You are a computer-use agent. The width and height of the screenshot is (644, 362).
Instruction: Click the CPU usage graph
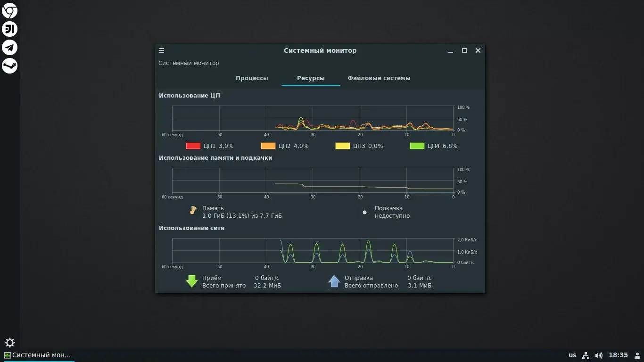pos(313,118)
